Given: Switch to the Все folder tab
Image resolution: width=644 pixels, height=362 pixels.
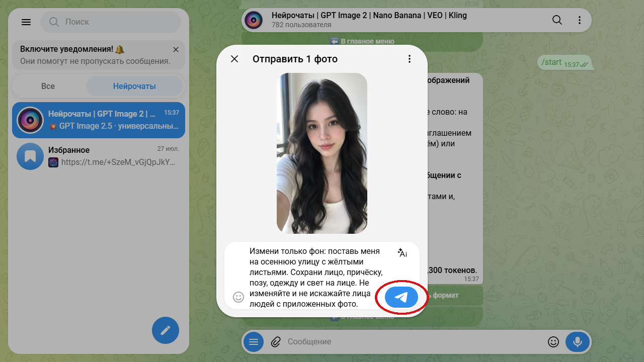Looking at the screenshot, I should pyautogui.click(x=48, y=86).
